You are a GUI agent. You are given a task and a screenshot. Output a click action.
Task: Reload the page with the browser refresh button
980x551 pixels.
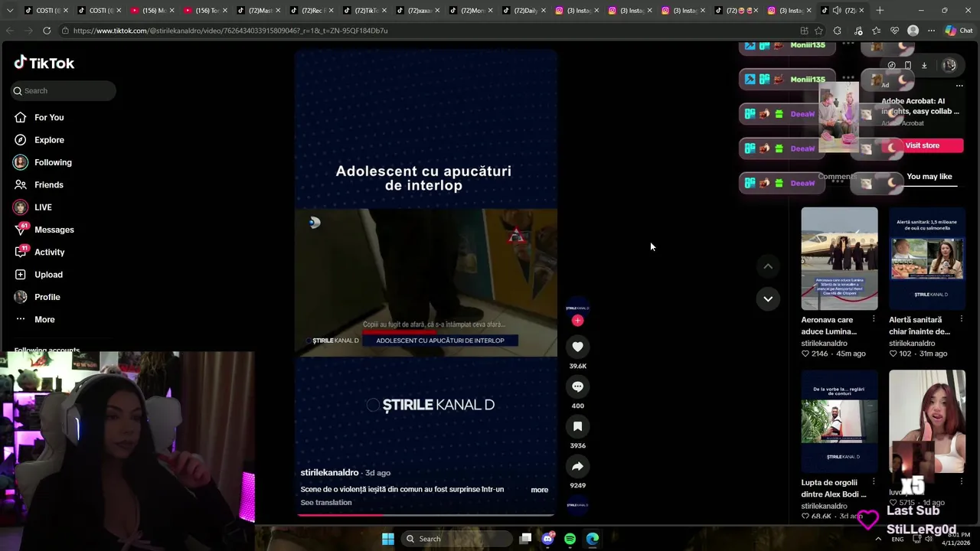click(47, 31)
